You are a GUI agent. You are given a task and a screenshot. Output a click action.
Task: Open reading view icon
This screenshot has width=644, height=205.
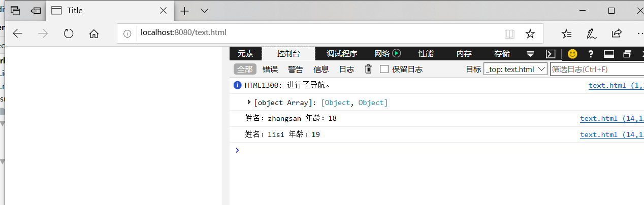coord(509,33)
